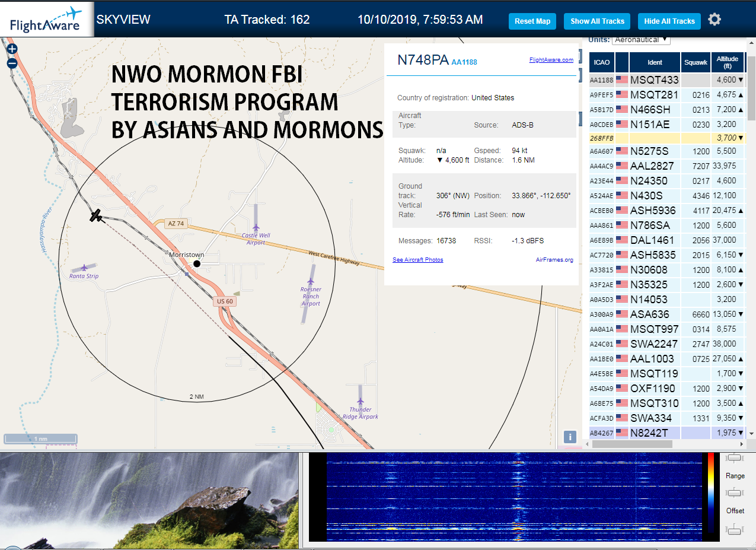Click the Show All Tracks button

pos(597,21)
